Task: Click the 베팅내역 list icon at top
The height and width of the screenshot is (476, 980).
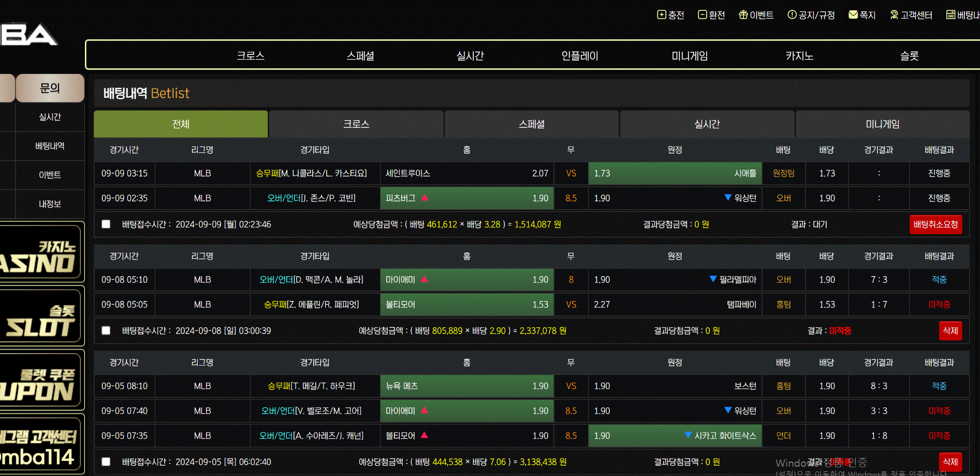Action: (x=950, y=15)
